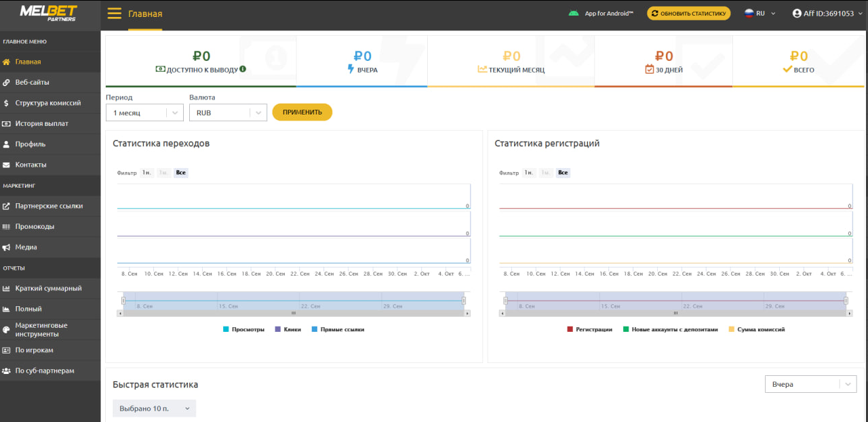Click the range slider under Статистика переходов chart
The height and width of the screenshot is (422, 868).
(x=293, y=301)
